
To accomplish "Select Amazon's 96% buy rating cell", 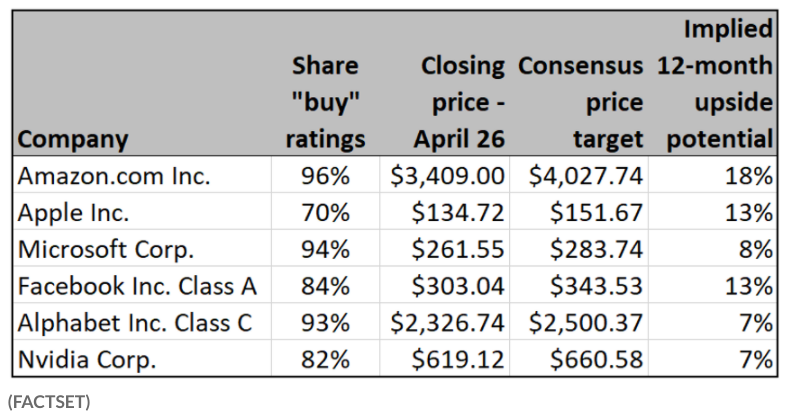I will click(x=325, y=176).
